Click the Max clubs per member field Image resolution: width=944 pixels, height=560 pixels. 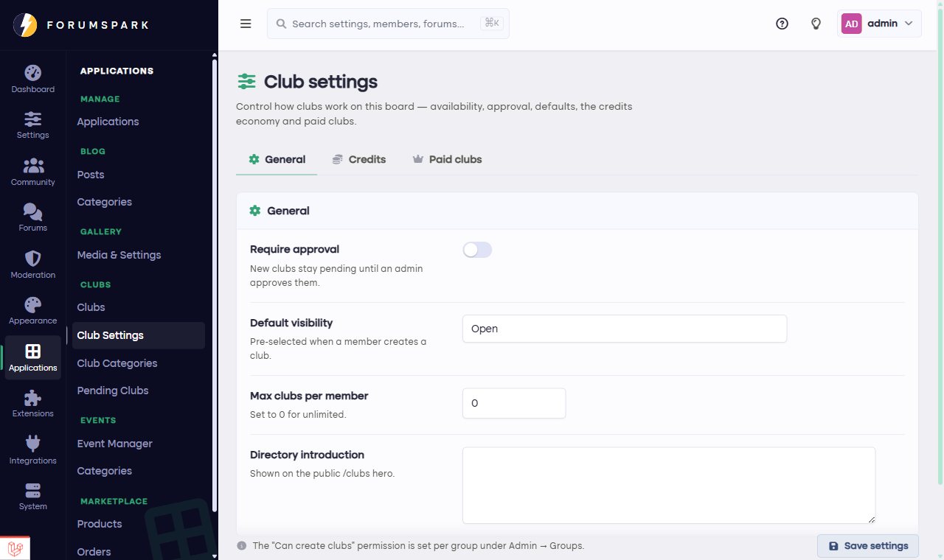[514, 403]
